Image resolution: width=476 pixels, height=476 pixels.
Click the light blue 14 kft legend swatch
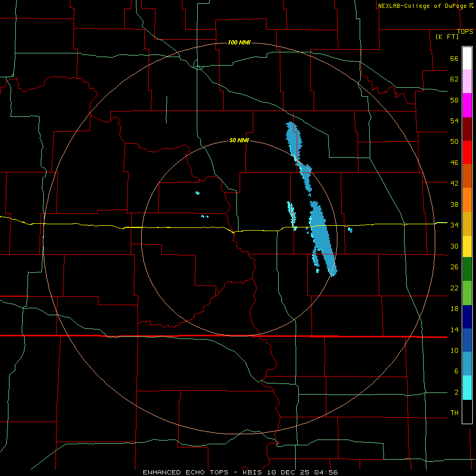click(x=467, y=364)
